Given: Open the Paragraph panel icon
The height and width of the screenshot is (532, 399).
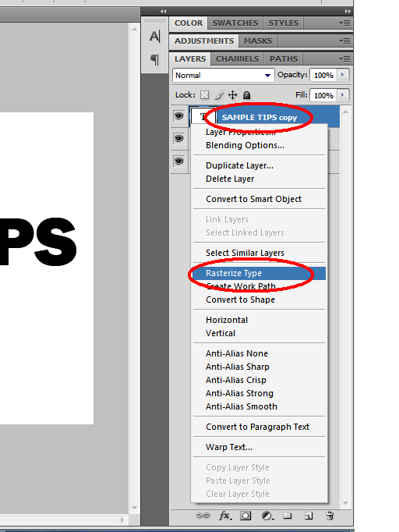Looking at the screenshot, I should pos(154,60).
